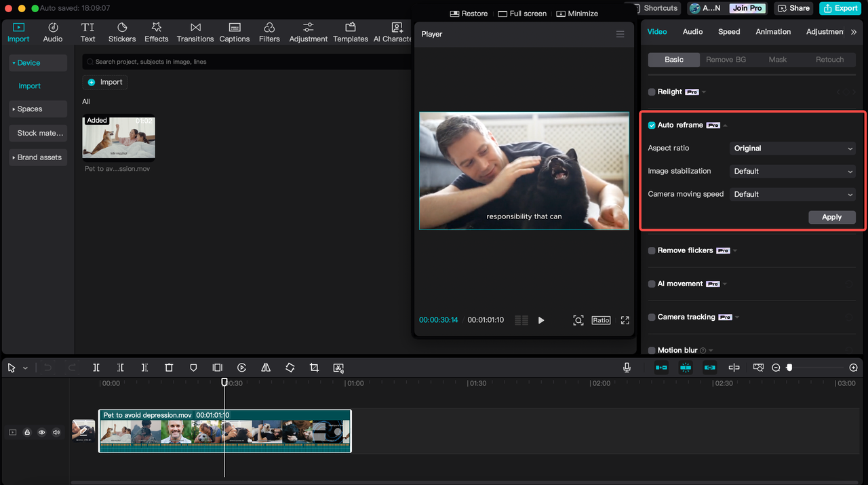Collapse the Auto reframe section arrow

coord(725,125)
